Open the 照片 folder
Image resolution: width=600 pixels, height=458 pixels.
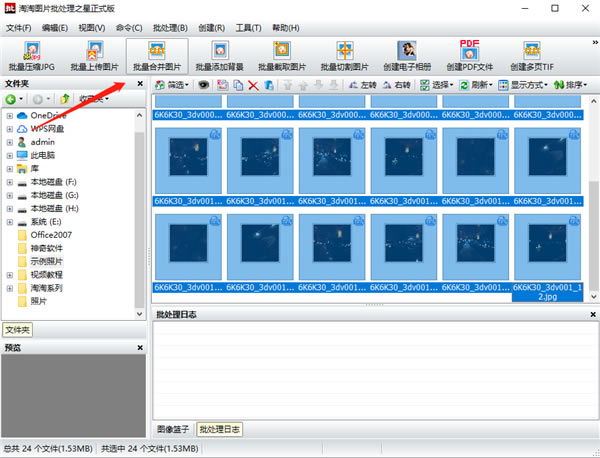(38, 302)
